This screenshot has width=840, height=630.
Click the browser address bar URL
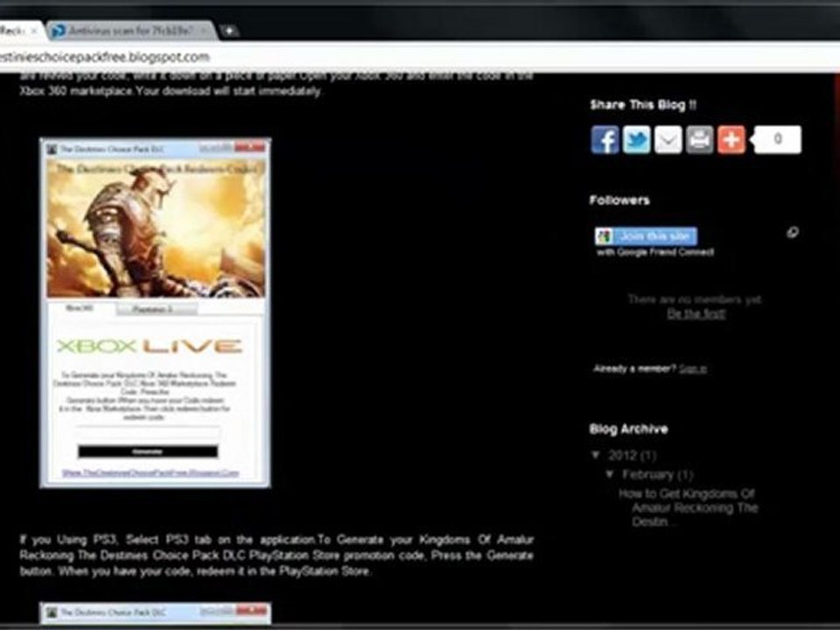(x=105, y=57)
